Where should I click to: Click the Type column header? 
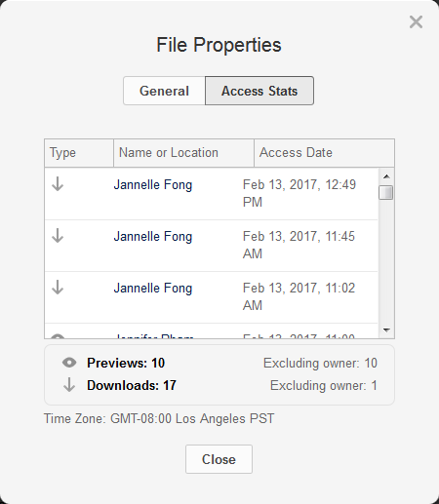click(x=79, y=153)
